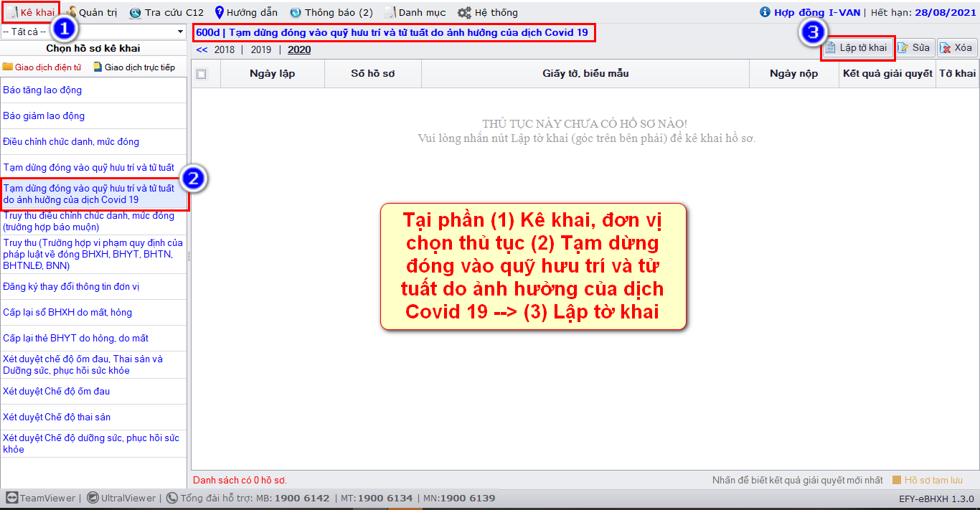Viewport: 980px width, 510px height.
Task: Select Báo tăng lao động procedure
Action: coord(93,90)
